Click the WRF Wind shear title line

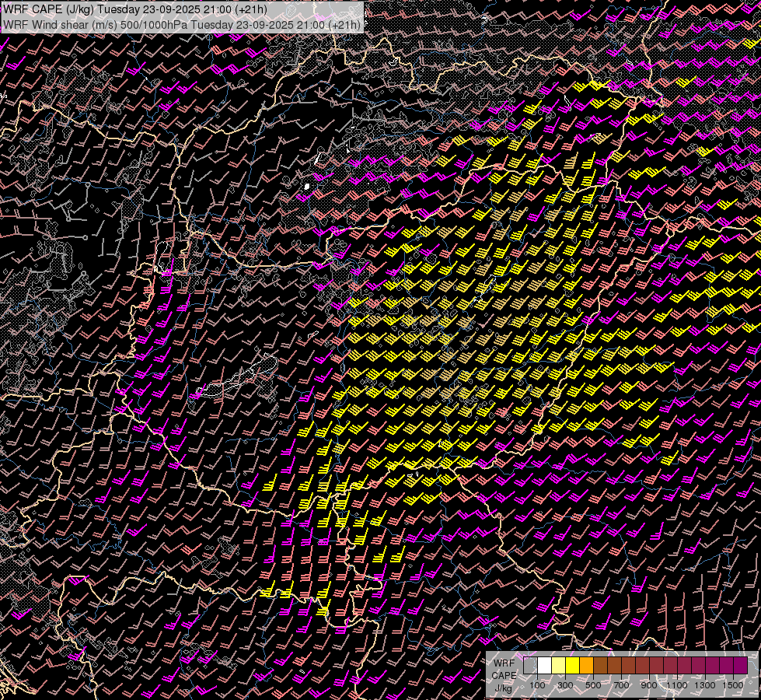181,25
